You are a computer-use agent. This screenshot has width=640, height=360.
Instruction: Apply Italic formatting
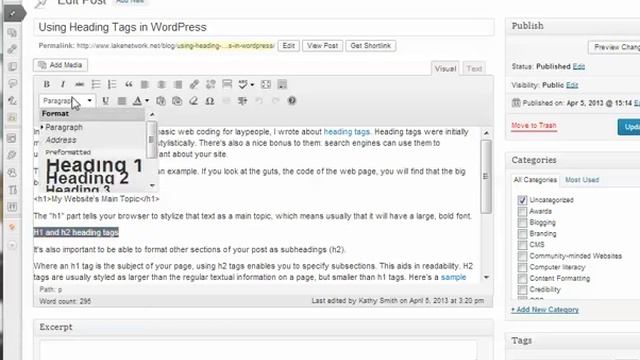62,84
